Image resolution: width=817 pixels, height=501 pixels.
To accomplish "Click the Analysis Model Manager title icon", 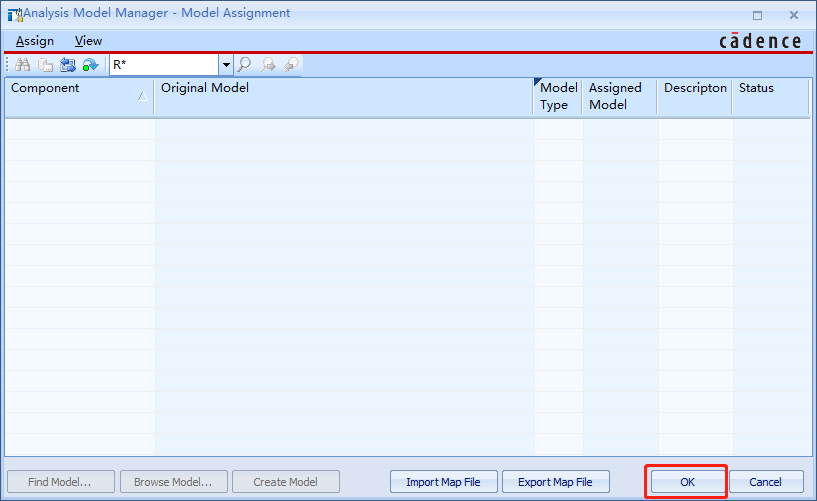I will [15, 14].
